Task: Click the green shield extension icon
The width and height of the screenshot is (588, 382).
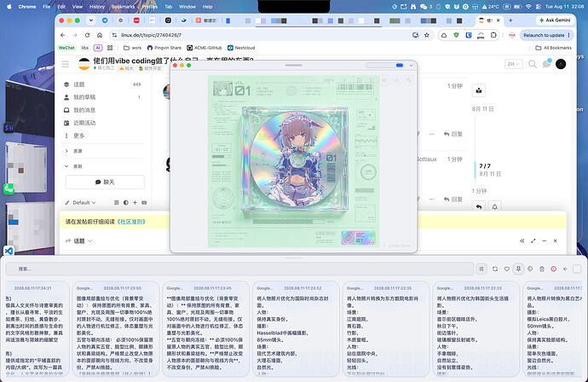Action: pos(456,35)
